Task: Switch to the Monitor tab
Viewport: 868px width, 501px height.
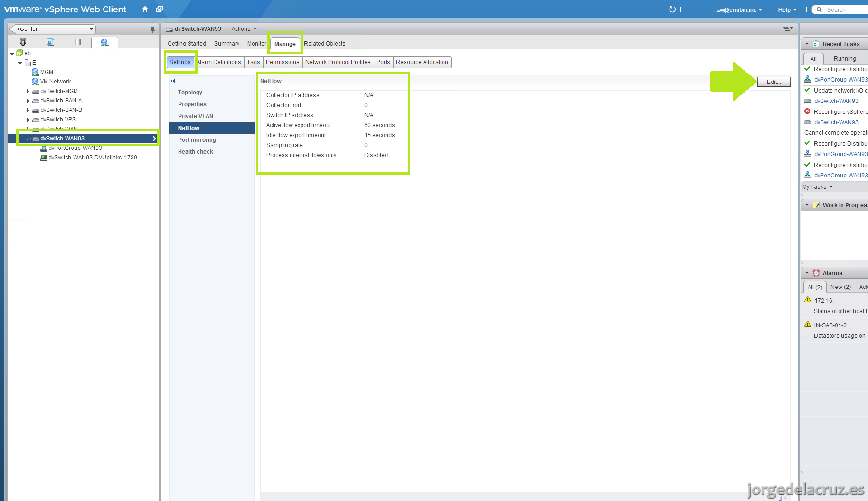Action: click(256, 44)
